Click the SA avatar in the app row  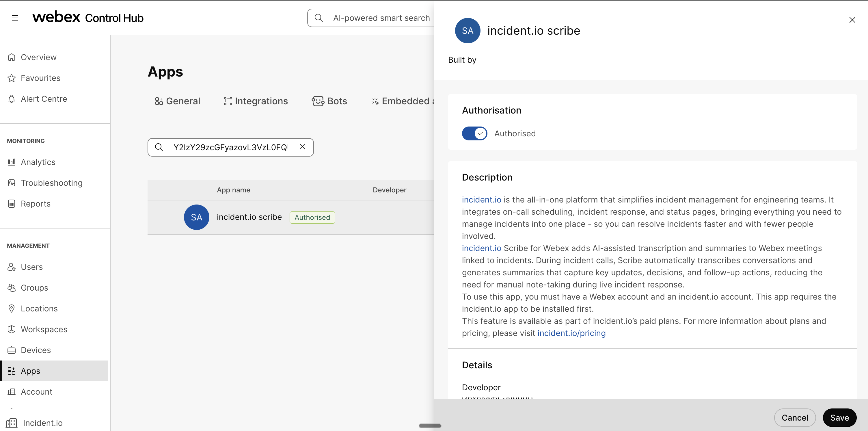click(x=196, y=217)
